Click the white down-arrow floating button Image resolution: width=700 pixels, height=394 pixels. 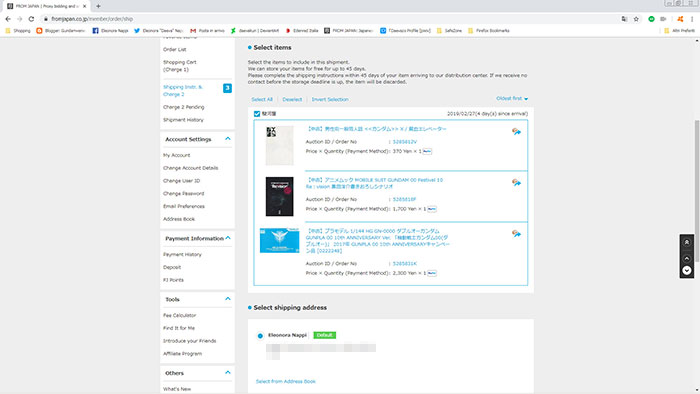[687, 270]
